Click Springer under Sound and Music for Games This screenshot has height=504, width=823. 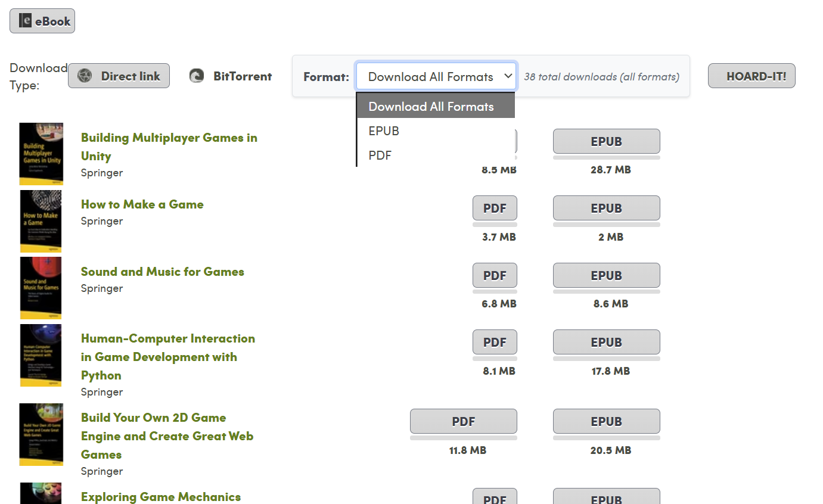[x=102, y=288]
